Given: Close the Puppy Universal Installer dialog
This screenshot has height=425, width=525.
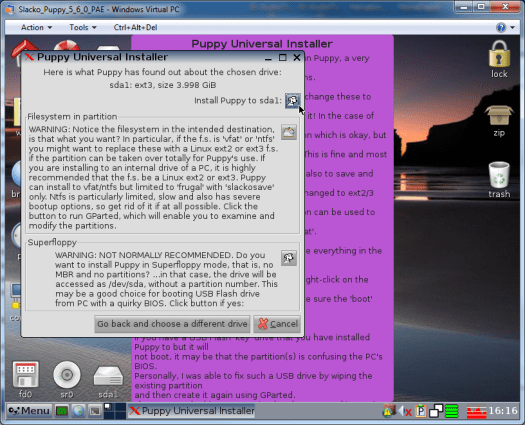Looking at the screenshot, I should click(297, 58).
